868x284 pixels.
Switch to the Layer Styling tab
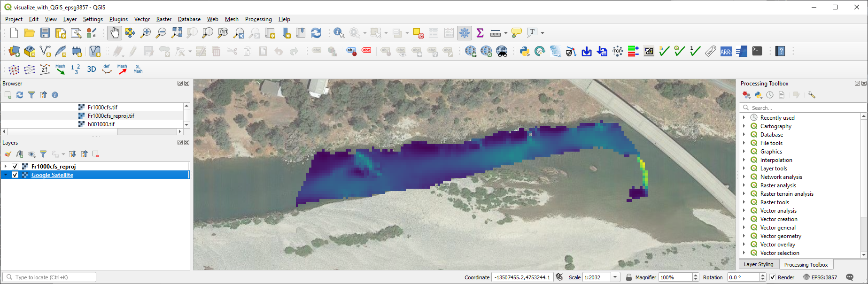[x=758, y=264]
